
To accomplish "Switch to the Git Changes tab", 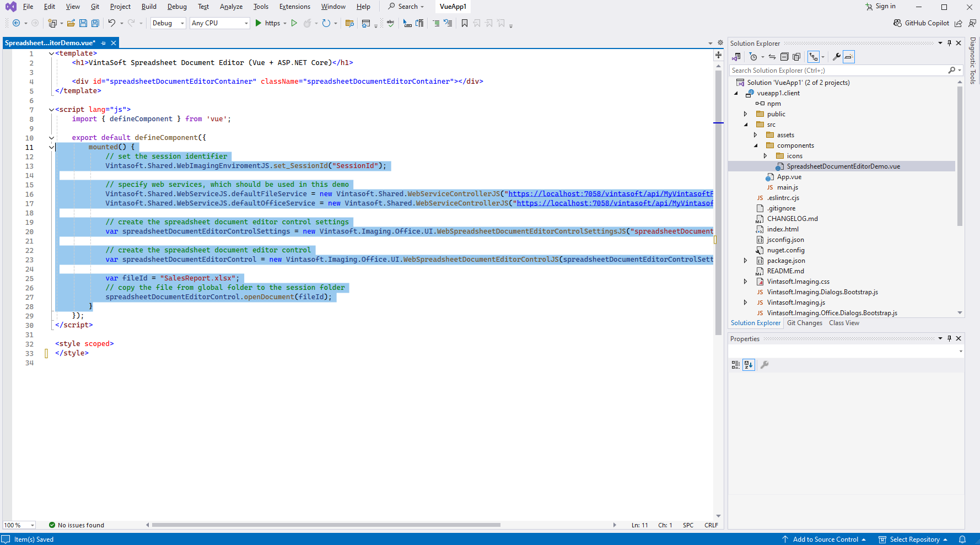I will click(804, 323).
